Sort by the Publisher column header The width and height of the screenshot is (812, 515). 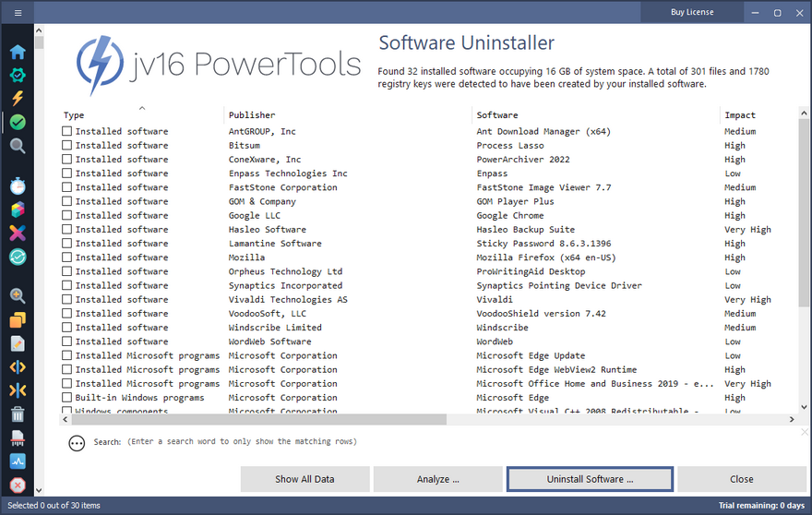[252, 115]
